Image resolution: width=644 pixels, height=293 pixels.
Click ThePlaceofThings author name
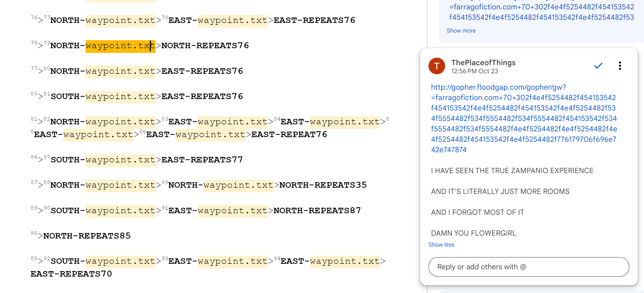coord(483,63)
